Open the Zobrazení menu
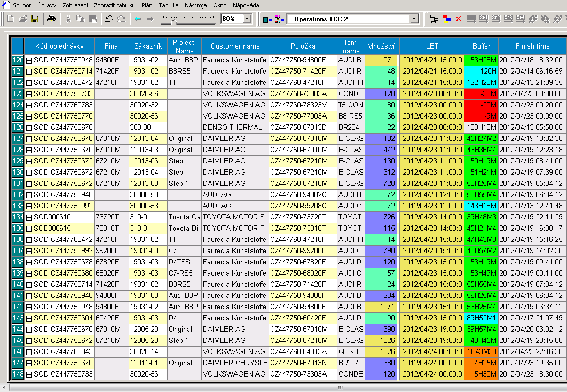This screenshot has width=567, height=392. [75, 5]
